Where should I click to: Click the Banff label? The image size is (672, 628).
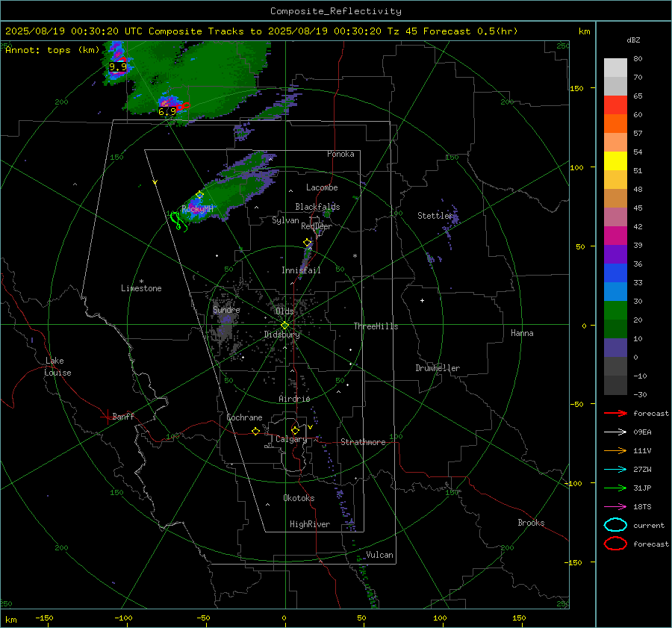point(123,416)
